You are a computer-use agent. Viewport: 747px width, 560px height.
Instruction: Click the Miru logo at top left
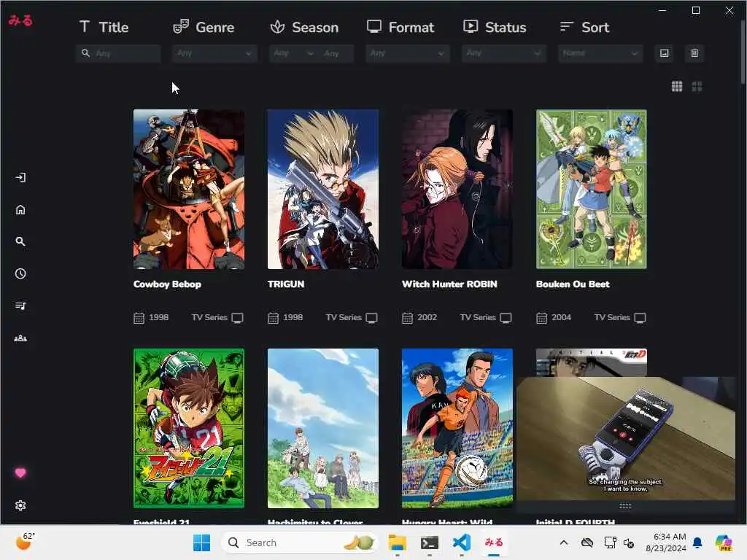[x=20, y=20]
